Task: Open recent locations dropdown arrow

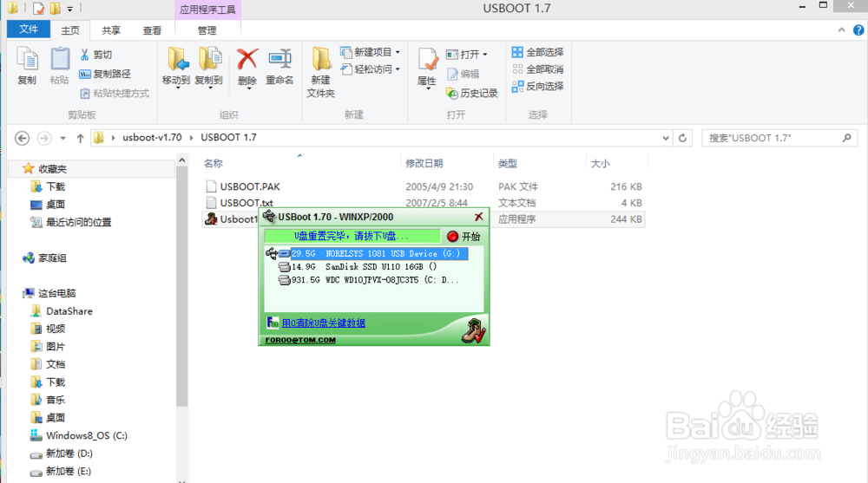Action: pos(62,138)
